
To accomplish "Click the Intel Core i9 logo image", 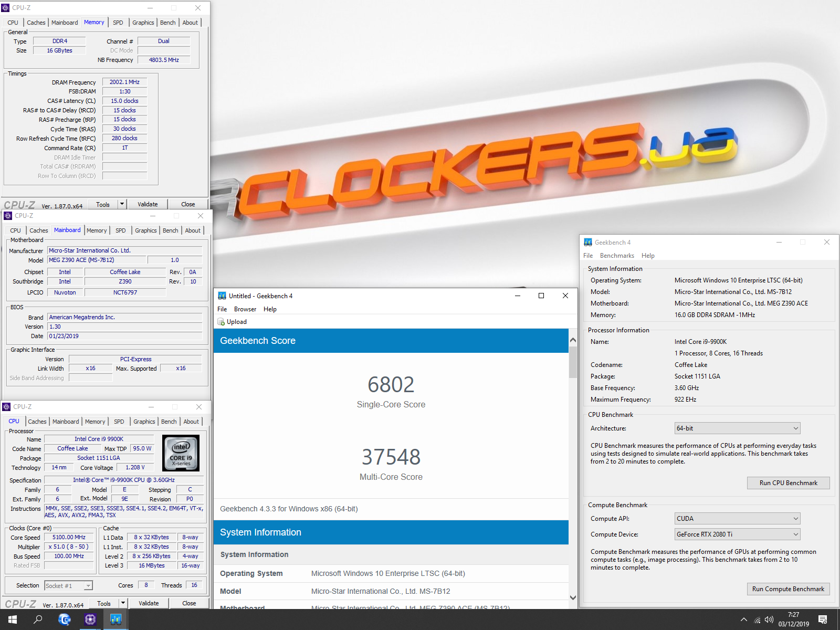I will coord(181,453).
